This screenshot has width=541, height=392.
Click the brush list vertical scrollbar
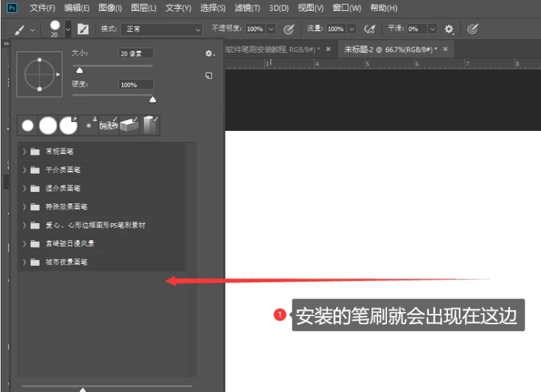pos(191,259)
